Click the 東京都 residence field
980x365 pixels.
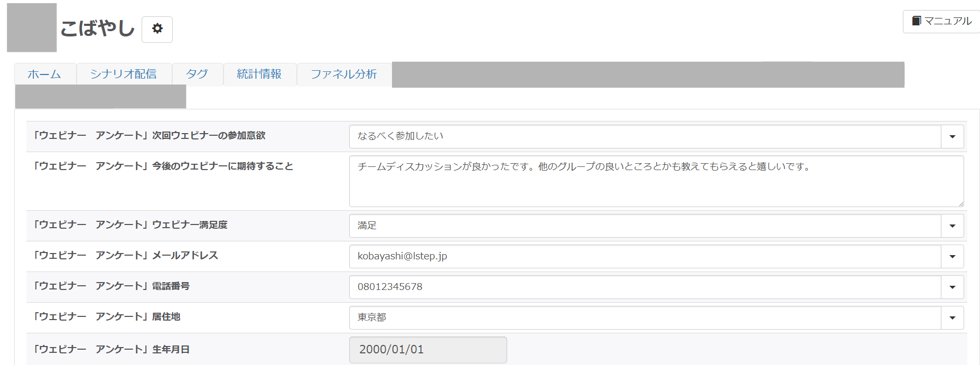pyautogui.click(x=645, y=318)
